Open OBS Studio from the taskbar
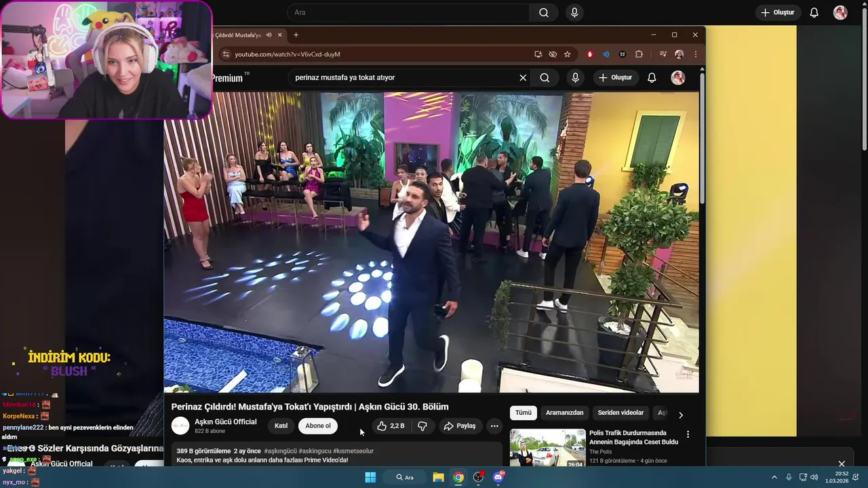 479,477
